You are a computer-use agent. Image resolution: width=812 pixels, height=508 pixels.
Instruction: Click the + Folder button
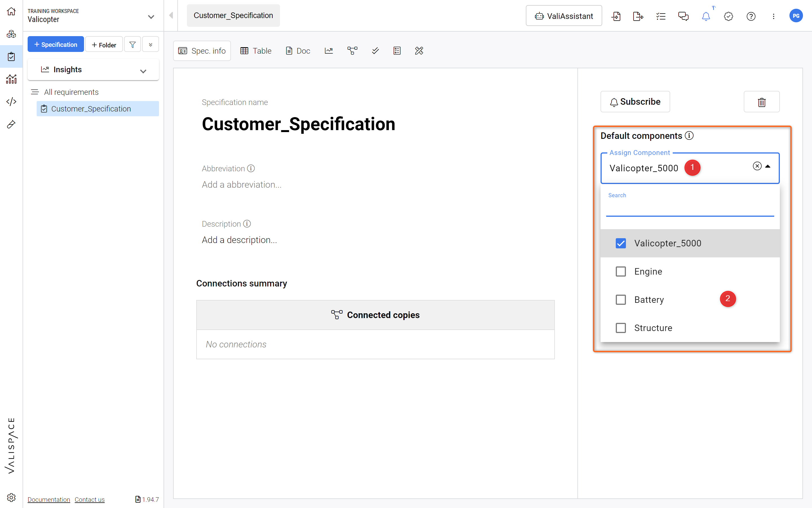click(x=104, y=45)
